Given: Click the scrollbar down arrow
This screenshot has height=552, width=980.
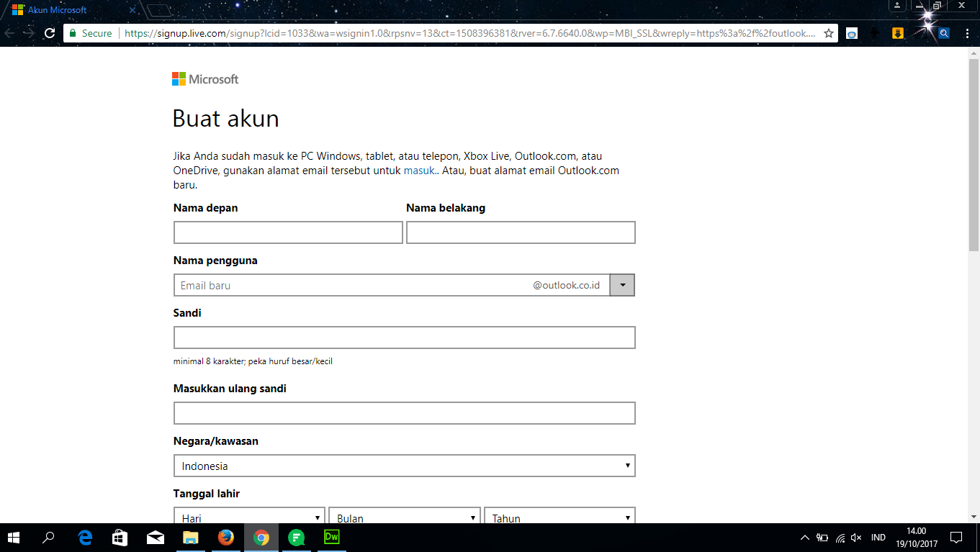Looking at the screenshot, I should tap(974, 517).
